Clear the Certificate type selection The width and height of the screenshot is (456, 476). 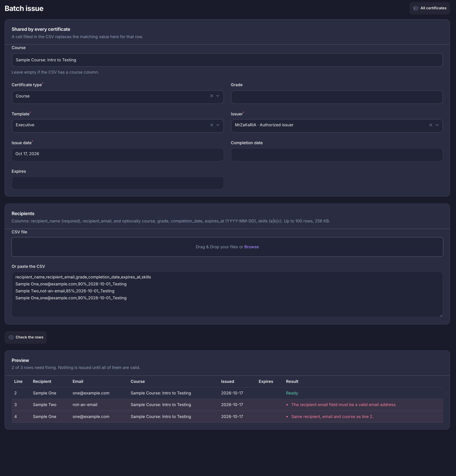212,96
